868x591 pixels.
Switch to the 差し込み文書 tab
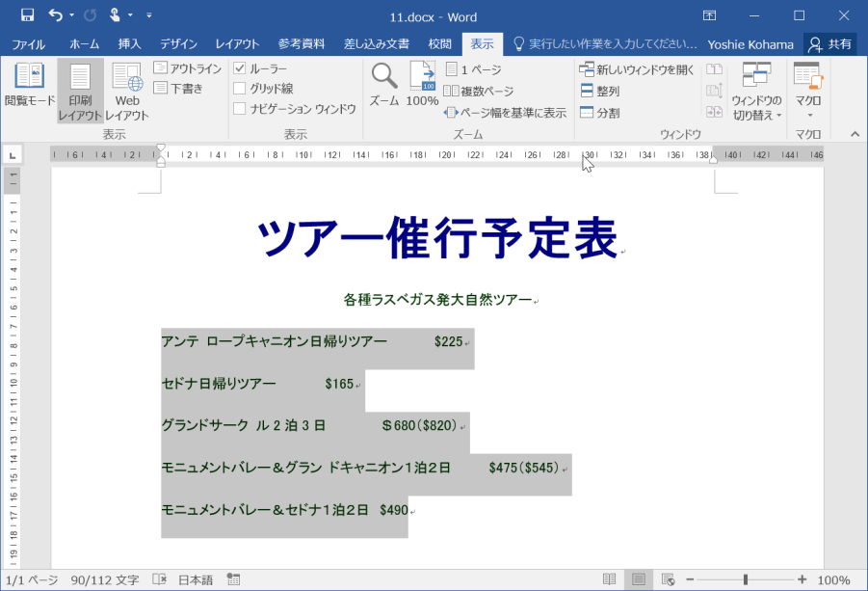coord(377,44)
